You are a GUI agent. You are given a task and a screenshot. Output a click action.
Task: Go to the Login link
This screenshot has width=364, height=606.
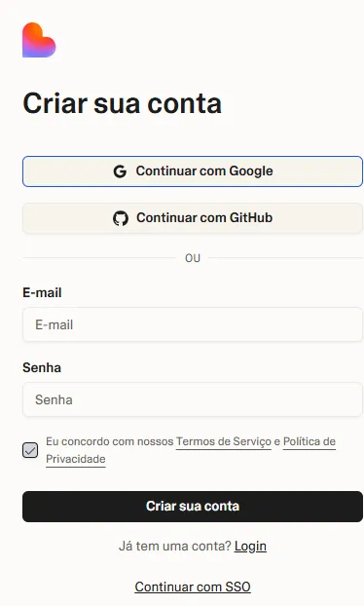(x=250, y=547)
